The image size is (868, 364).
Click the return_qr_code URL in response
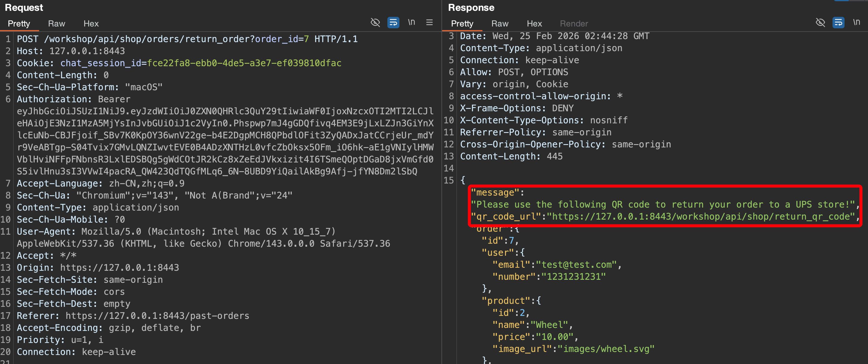(x=701, y=216)
